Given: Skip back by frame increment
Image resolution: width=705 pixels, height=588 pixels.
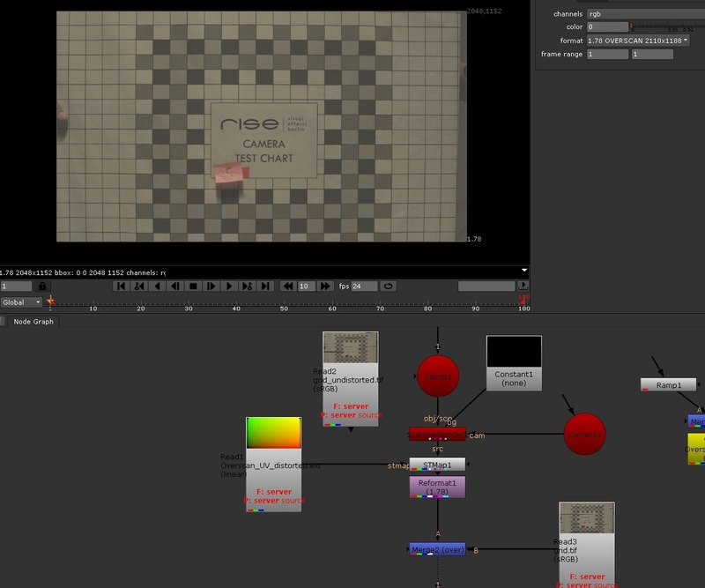Looking at the screenshot, I should tap(287, 287).
